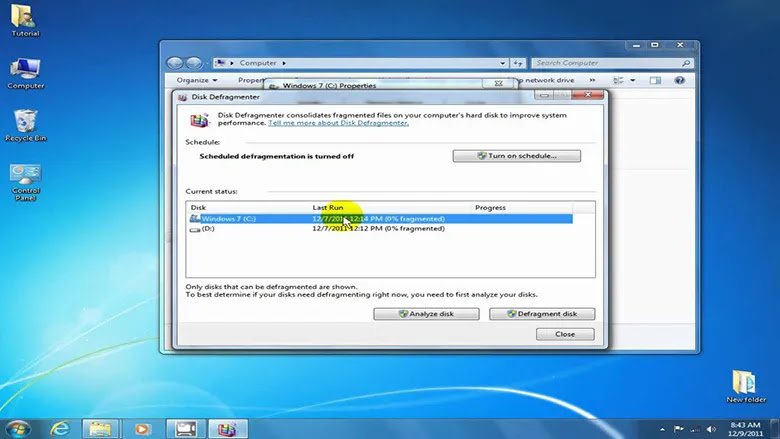780x439 pixels.
Task: Click the search magnifier icon in Explorer
Action: [686, 63]
